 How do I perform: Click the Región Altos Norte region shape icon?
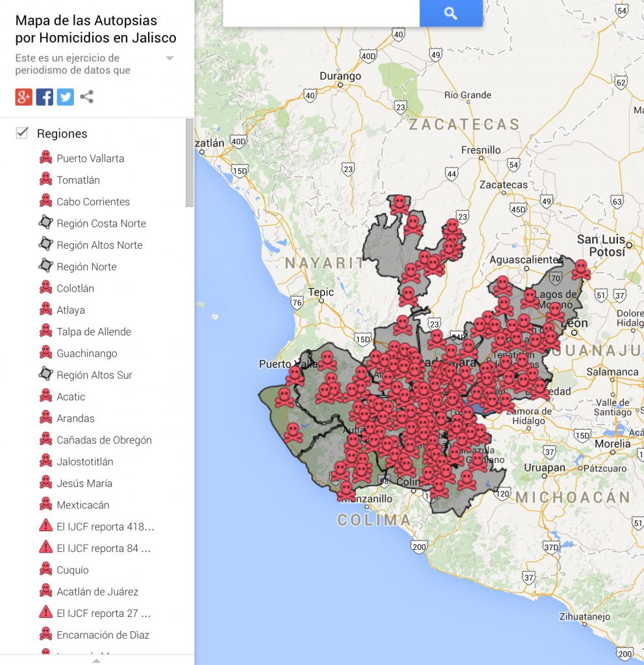(45, 245)
